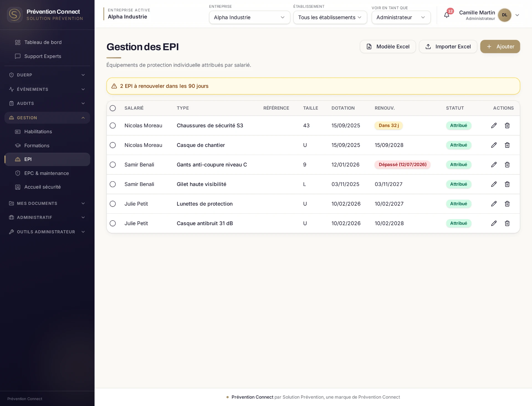Sort by Salarié column header
Viewport: 532px width, 406px height.
pos(134,108)
